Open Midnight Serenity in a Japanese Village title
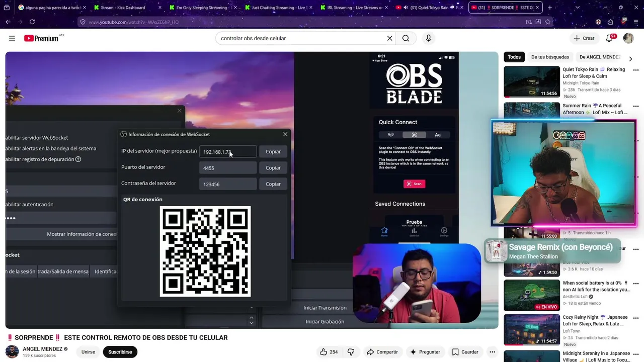 (x=596, y=356)
